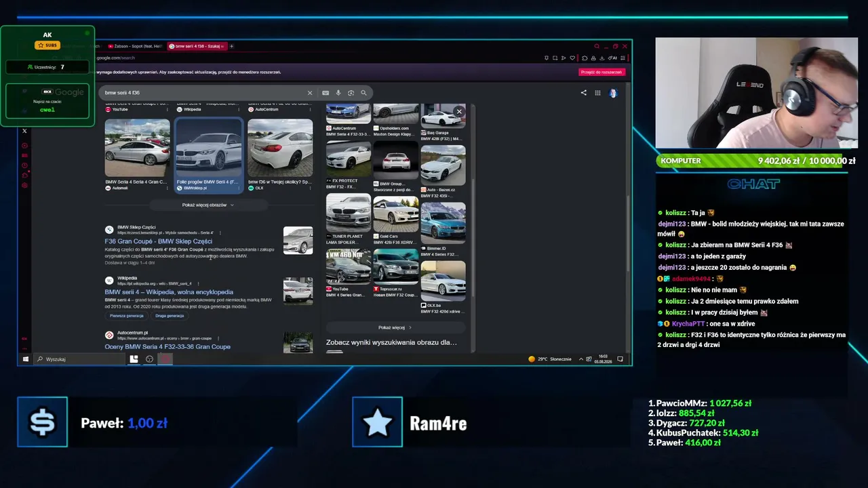Open options menu for BMW Sklep Części result
Image resolution: width=868 pixels, height=488 pixels.
point(220,232)
